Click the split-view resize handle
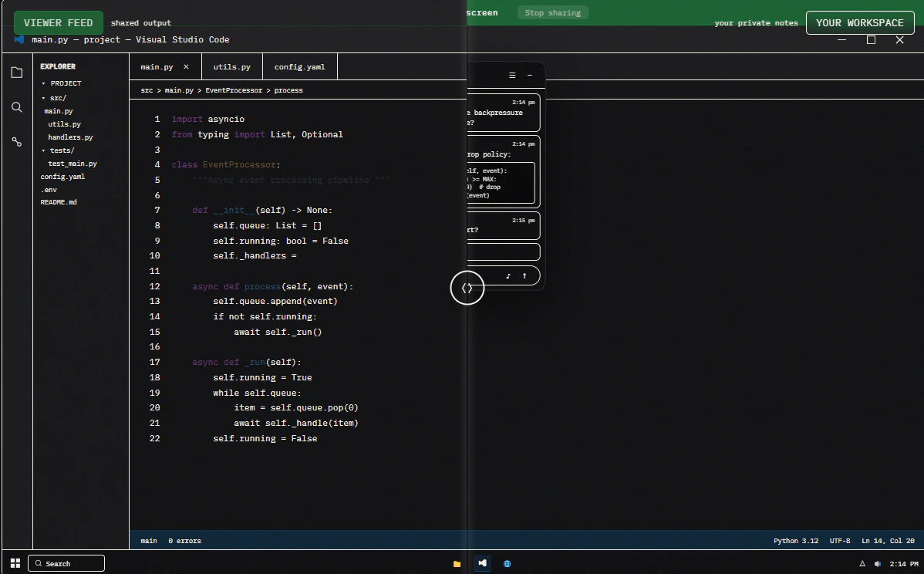924x574 pixels. click(x=467, y=287)
